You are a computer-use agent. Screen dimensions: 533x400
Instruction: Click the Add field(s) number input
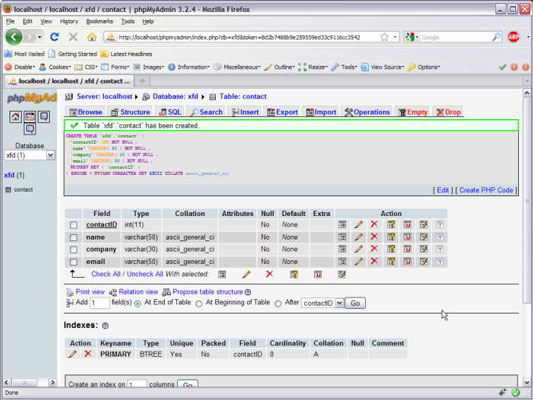click(99, 303)
